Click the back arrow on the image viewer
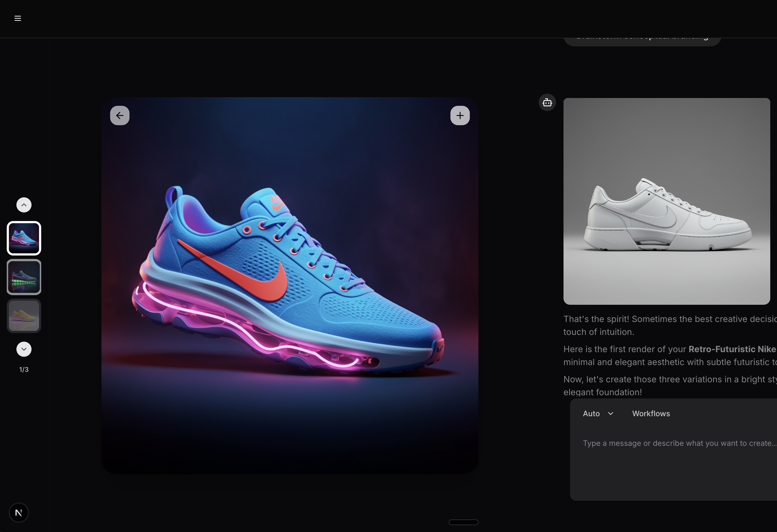 click(120, 116)
